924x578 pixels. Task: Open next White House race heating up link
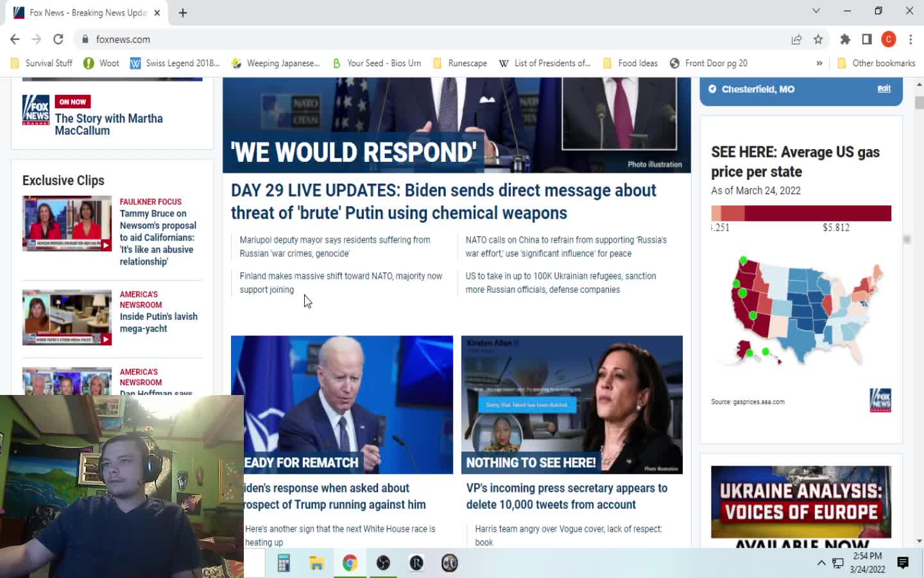(x=340, y=535)
